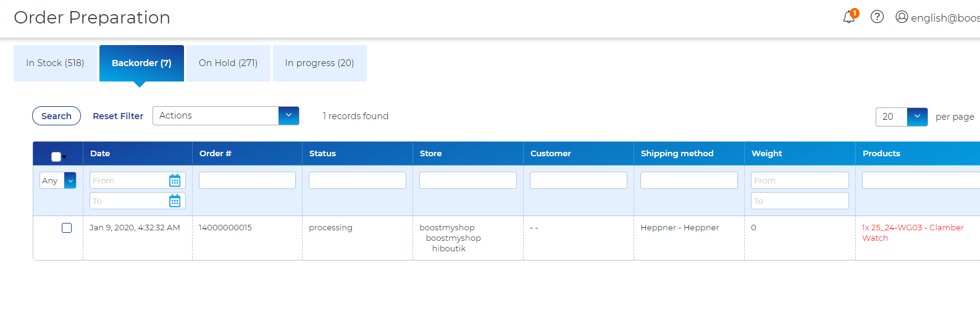The image size is (980, 318).
Task: Focus the Order # filter field
Action: point(247,180)
